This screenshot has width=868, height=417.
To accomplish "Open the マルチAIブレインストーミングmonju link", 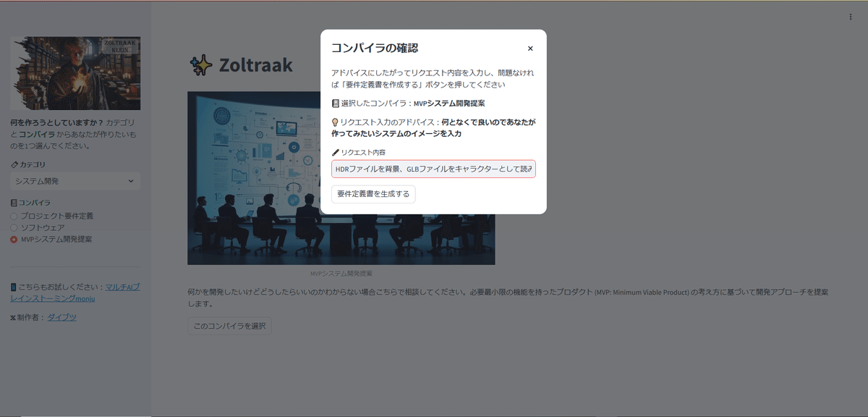I will [x=75, y=292].
